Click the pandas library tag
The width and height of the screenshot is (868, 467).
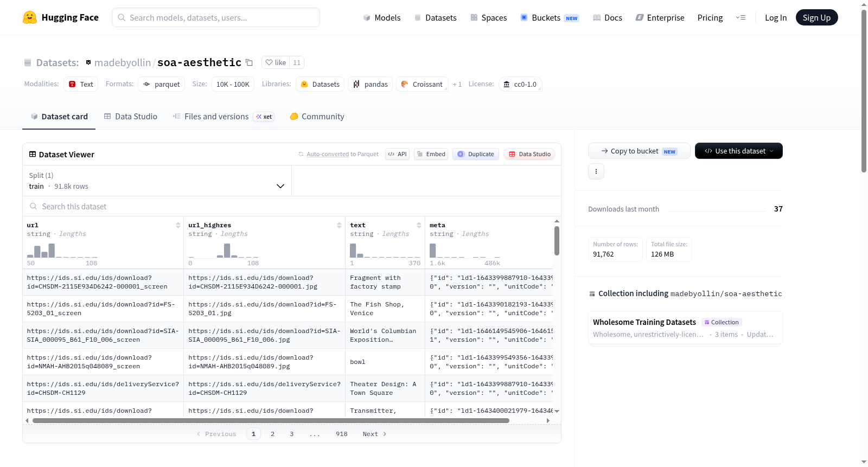(371, 84)
